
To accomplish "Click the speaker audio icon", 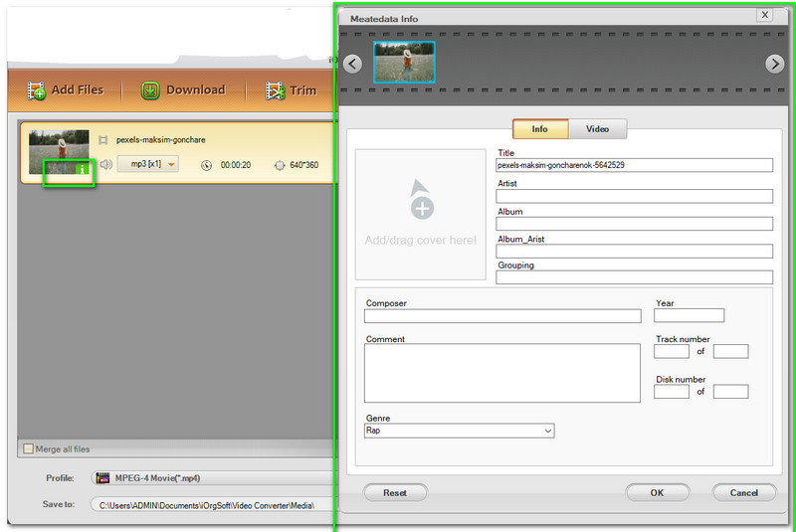I will pos(105,164).
